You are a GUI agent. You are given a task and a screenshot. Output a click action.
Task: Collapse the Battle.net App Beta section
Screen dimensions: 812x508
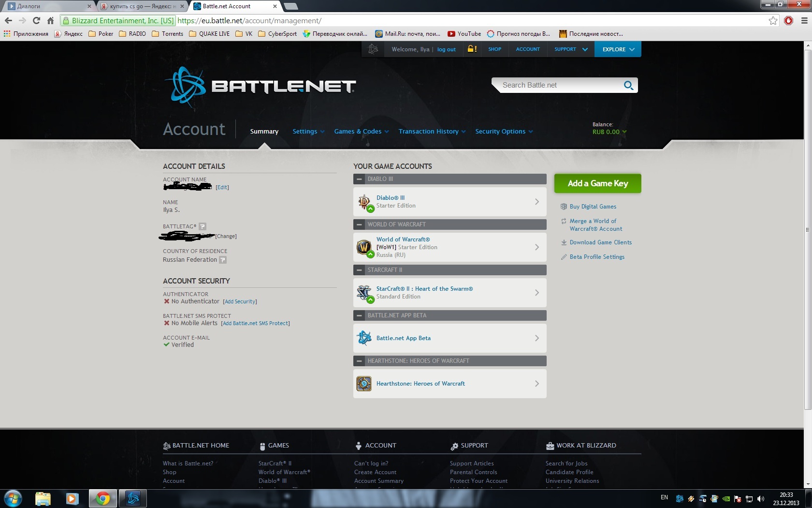pos(359,315)
